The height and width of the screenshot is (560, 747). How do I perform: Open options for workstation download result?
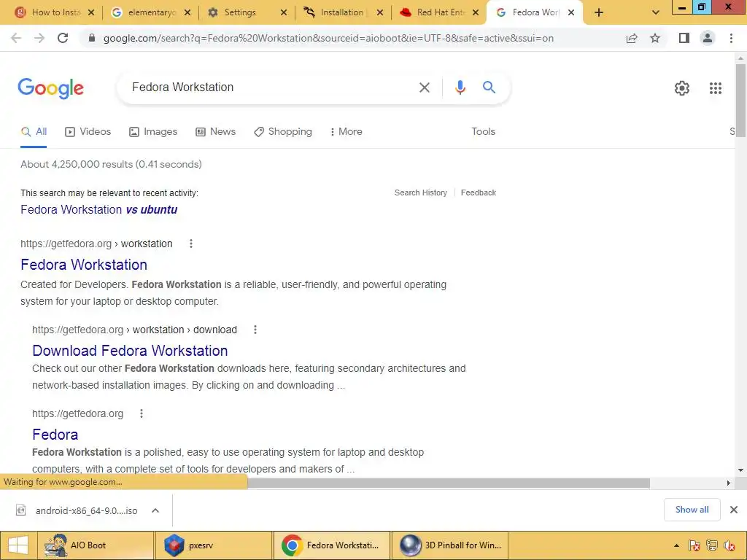[x=255, y=330]
